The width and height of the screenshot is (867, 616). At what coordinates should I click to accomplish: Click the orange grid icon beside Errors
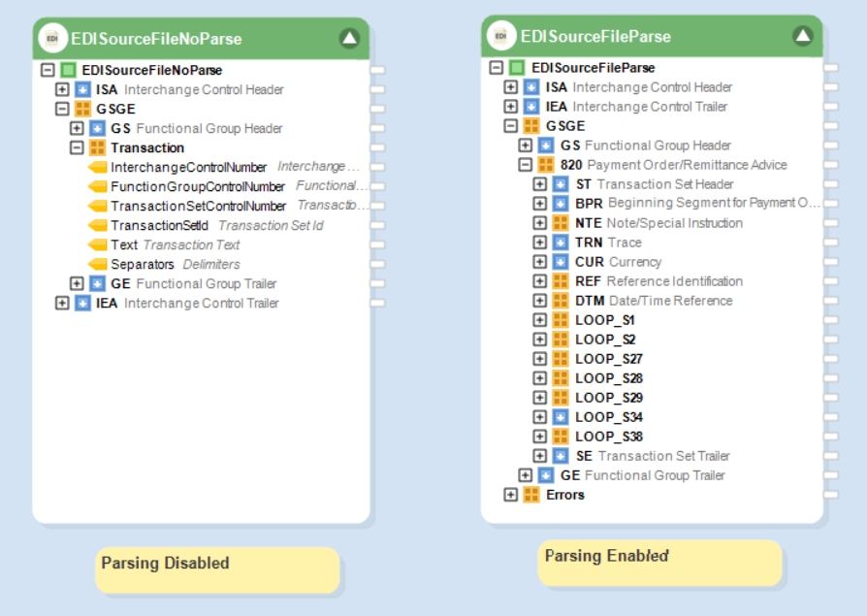530,495
